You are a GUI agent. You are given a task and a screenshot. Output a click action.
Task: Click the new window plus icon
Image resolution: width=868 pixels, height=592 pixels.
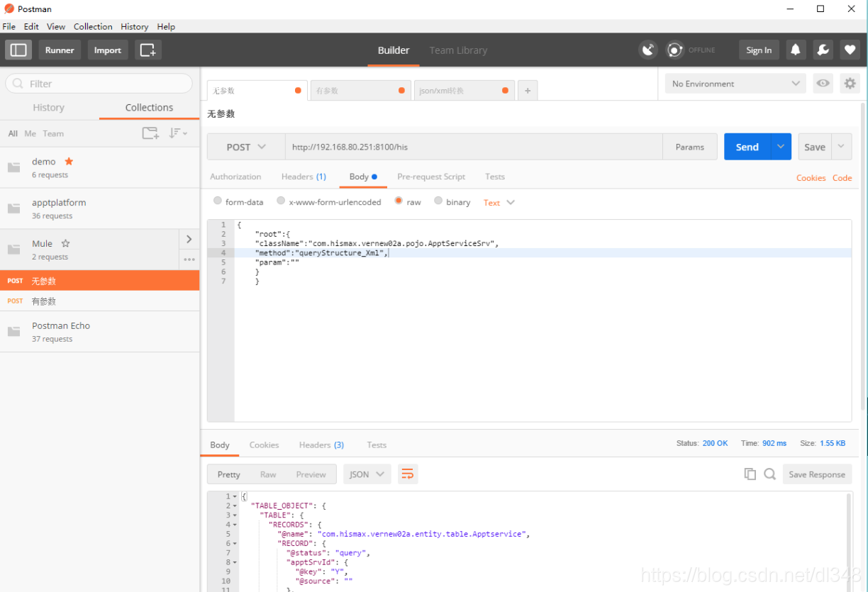148,50
